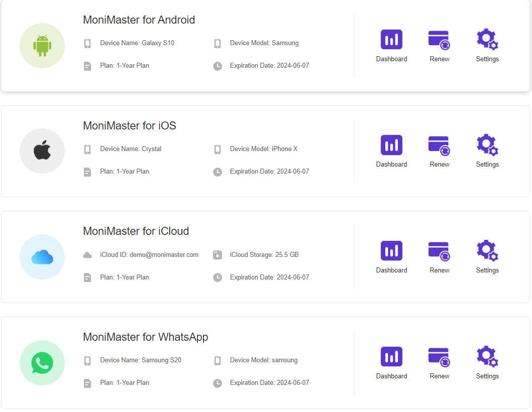The height and width of the screenshot is (412, 532).
Task: Open Settings for MoniMaster for iCloud
Action: pos(487,251)
